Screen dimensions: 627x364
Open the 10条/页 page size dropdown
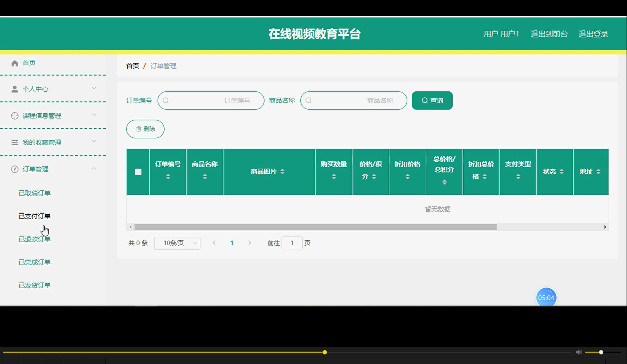click(177, 243)
